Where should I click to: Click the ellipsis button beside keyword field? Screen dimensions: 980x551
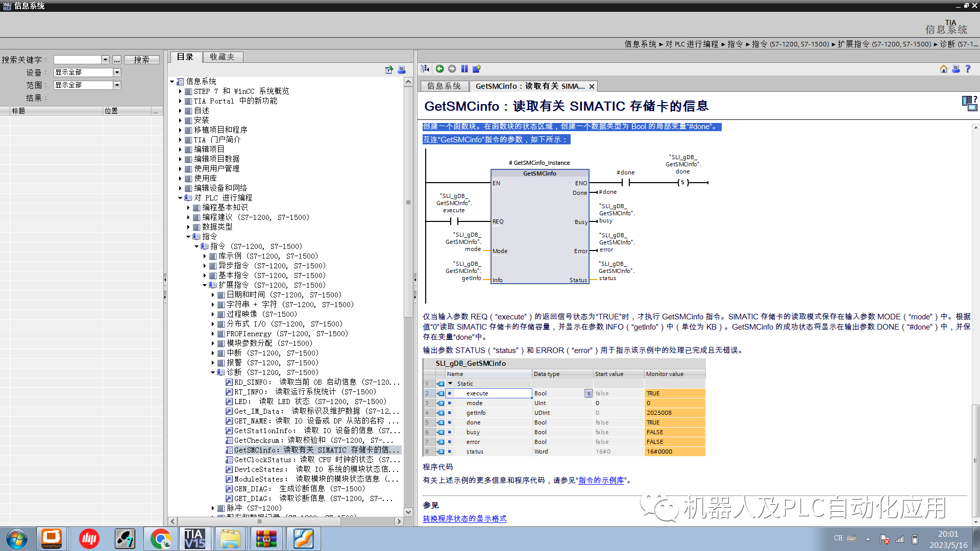click(117, 60)
